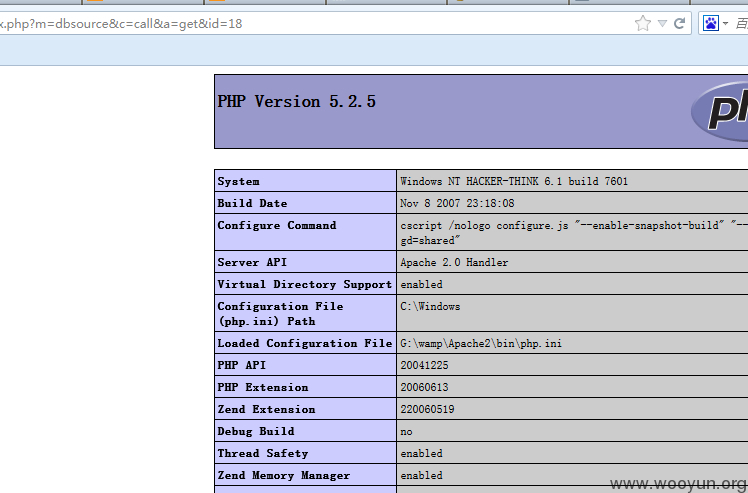Select the 'C:\Windows' path value
The image size is (748, 493).
(430, 306)
